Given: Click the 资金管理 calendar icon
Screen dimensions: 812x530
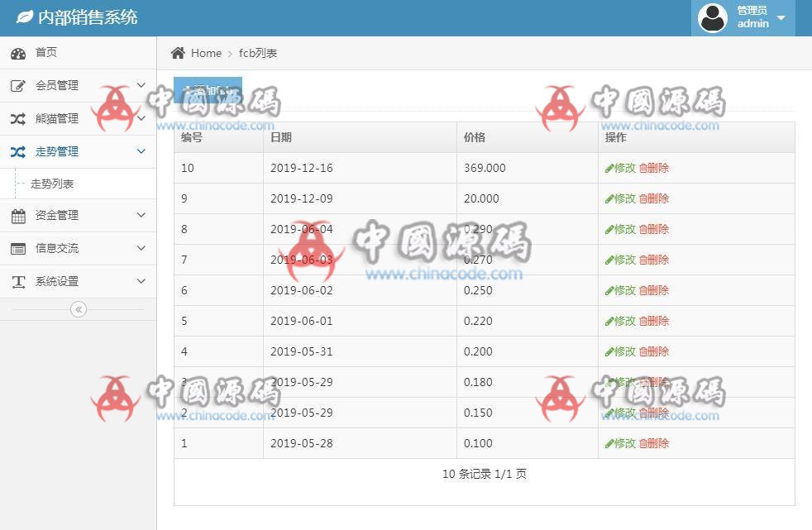Looking at the screenshot, I should tap(18, 216).
